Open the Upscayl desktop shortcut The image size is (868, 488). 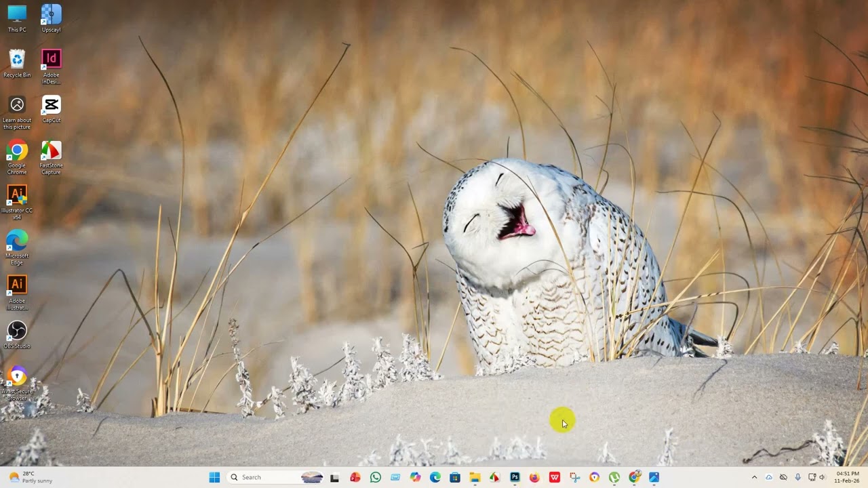click(51, 18)
